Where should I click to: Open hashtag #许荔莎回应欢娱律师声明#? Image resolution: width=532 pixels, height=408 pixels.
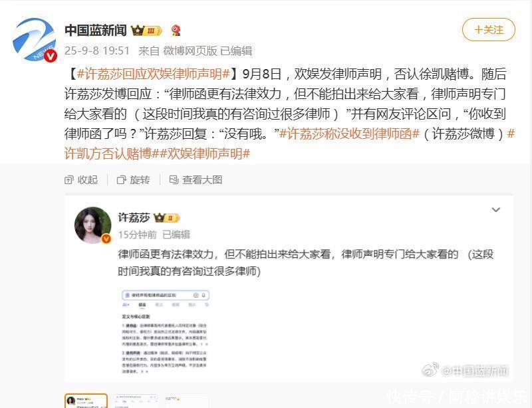[154, 74]
